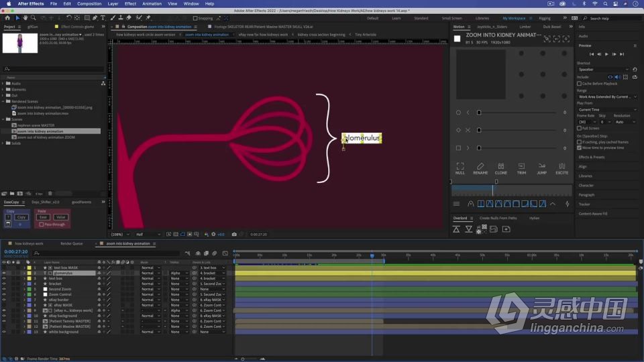Step to next frame in Preview panel
This screenshot has height=362, width=644.
click(x=614, y=54)
